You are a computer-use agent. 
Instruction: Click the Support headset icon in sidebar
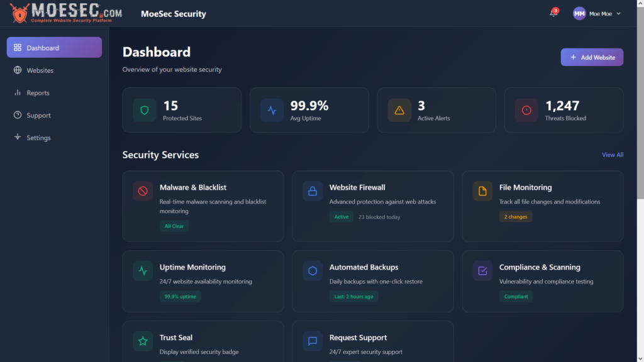(19, 115)
